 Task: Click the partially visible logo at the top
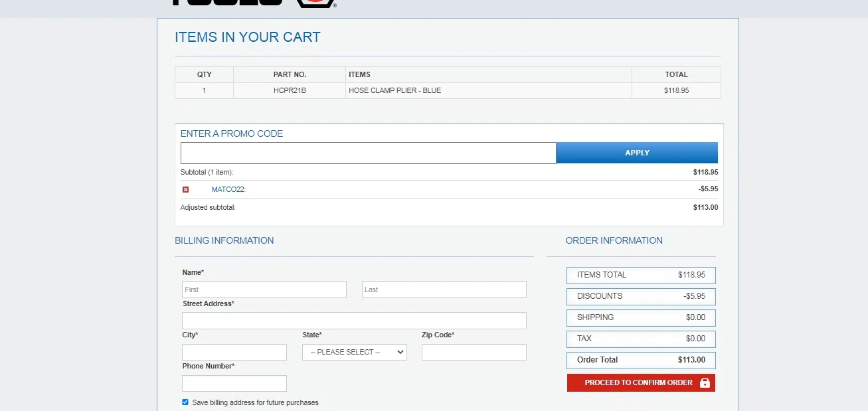pos(255,3)
